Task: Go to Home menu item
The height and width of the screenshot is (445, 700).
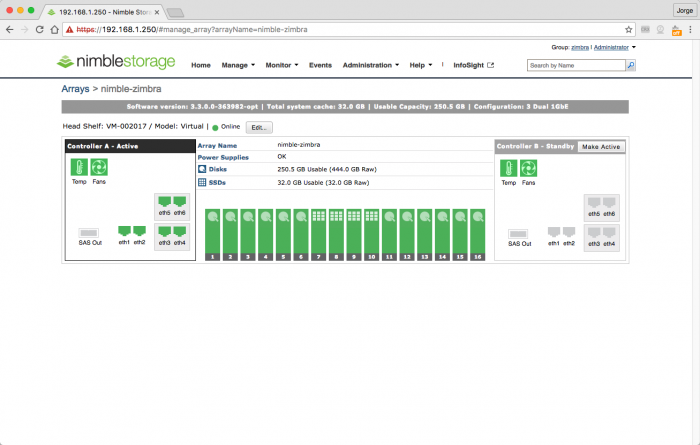Action: (x=201, y=65)
